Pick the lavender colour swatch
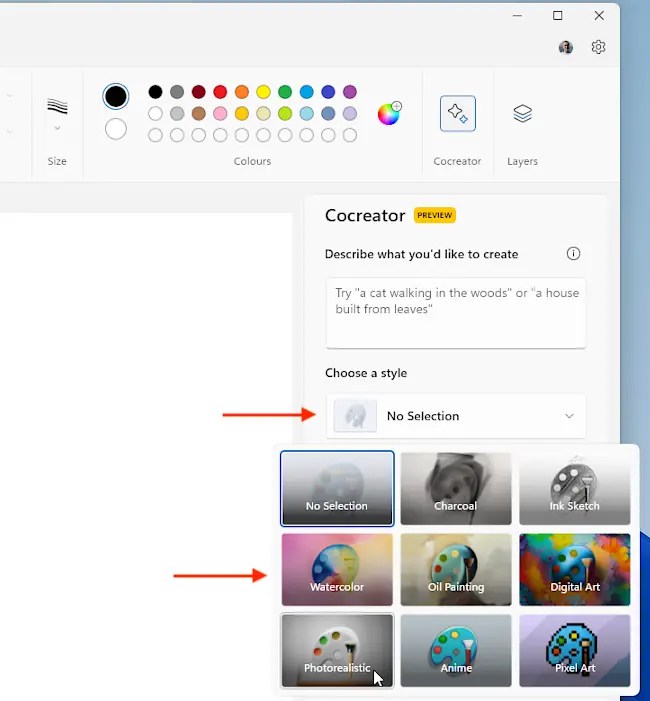The image size is (650, 701). coord(350,114)
